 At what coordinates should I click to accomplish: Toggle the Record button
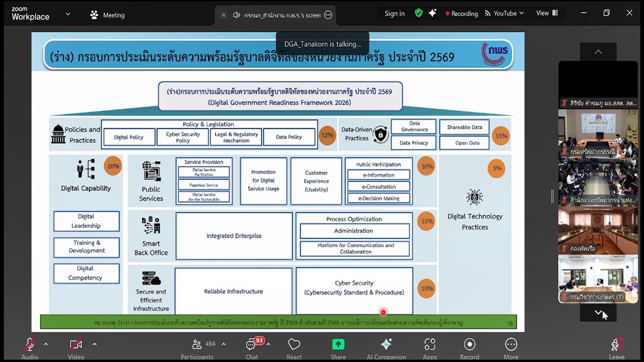(x=469, y=348)
